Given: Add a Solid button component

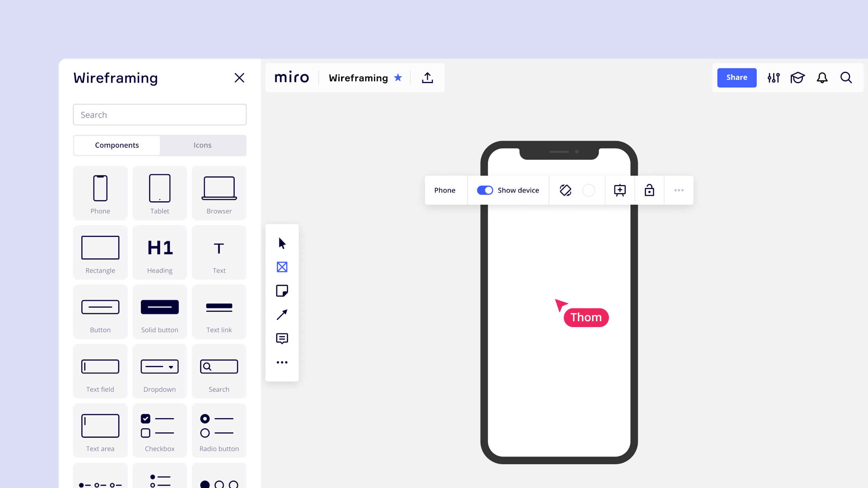Looking at the screenshot, I should 160,311.
